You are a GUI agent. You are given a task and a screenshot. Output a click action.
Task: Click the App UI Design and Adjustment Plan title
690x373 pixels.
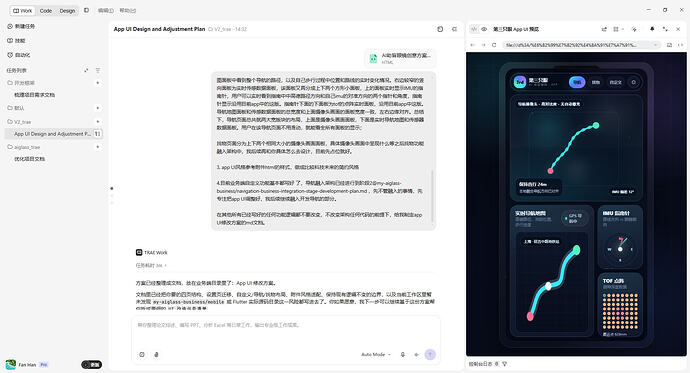point(159,29)
